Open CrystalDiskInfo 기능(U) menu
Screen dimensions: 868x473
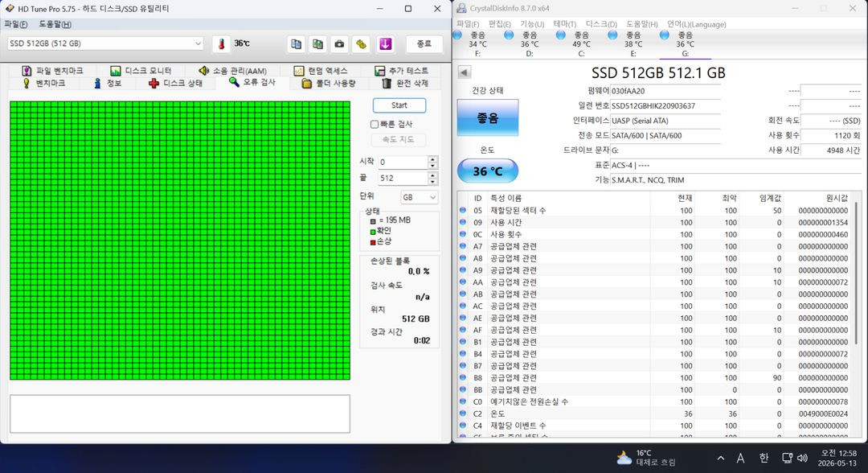click(x=532, y=24)
